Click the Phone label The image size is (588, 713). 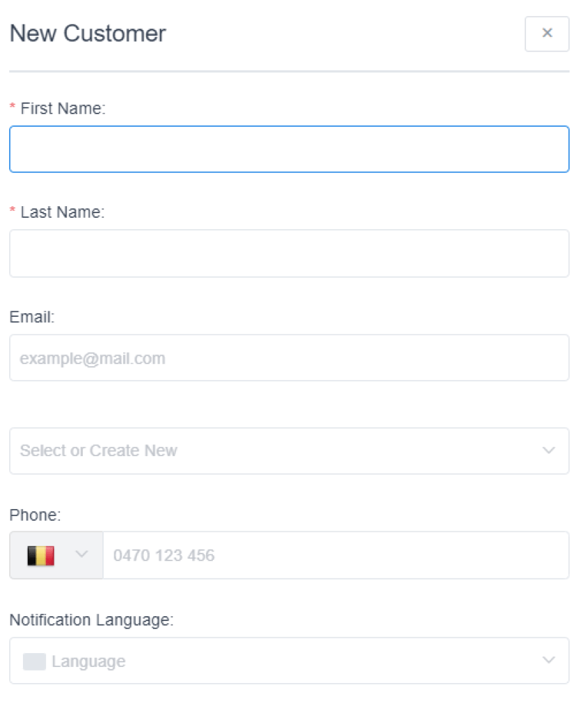pyautogui.click(x=35, y=515)
